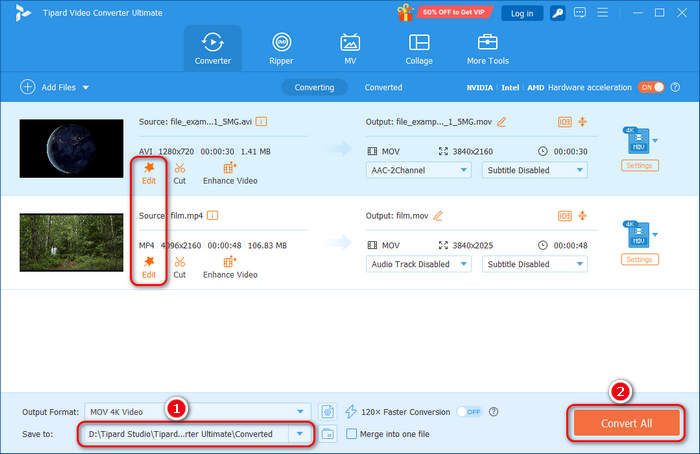Switch to the Ripper tab
Screen dimensions: 700x454
pyautogui.click(x=281, y=49)
